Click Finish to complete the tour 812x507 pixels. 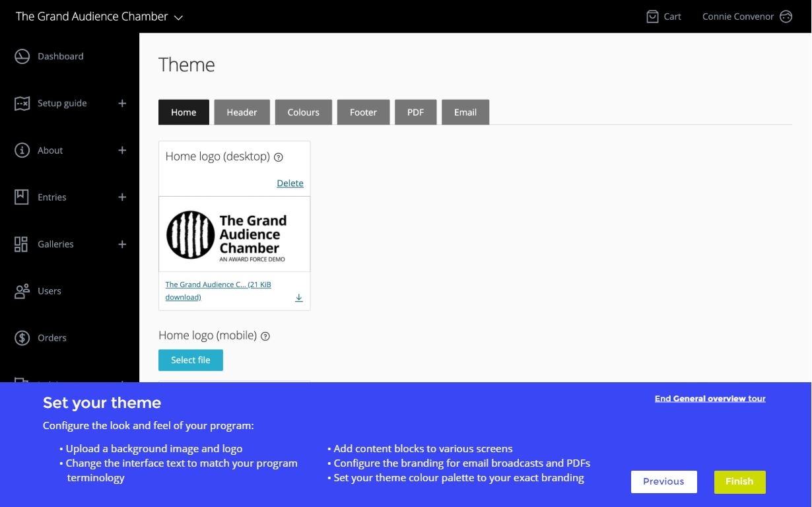point(739,482)
